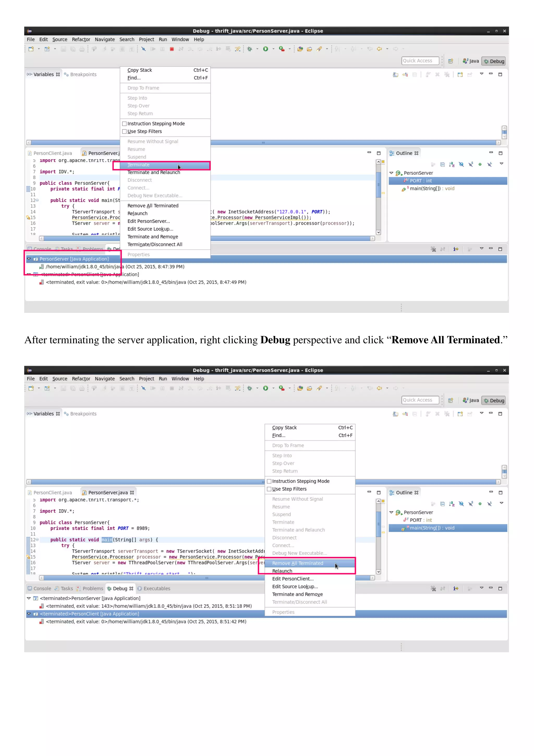Click the New file icon in upper Eclipse toolbar
This screenshot has width=534, height=756.
pos(31,49)
